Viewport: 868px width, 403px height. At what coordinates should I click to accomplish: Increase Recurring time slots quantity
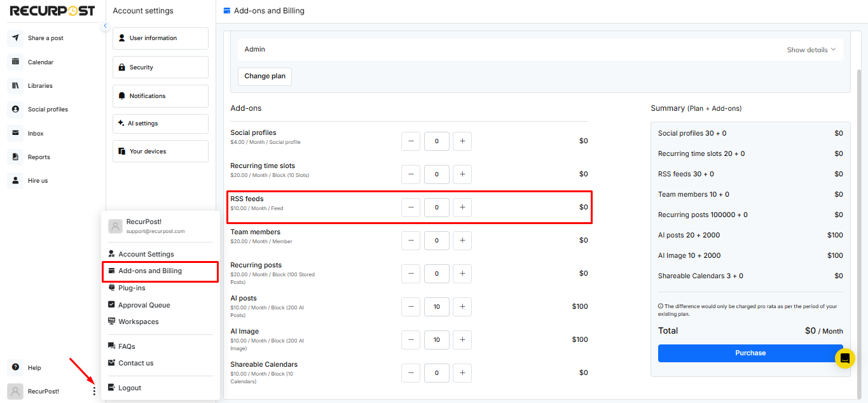point(462,174)
